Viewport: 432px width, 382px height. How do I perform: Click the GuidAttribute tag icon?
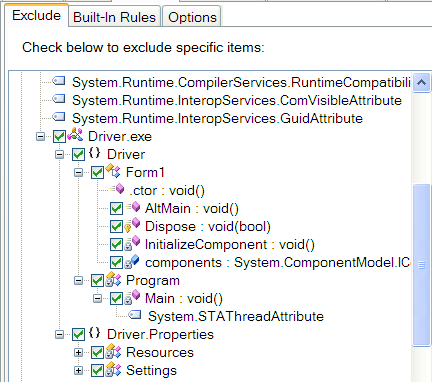pyautogui.click(x=59, y=117)
